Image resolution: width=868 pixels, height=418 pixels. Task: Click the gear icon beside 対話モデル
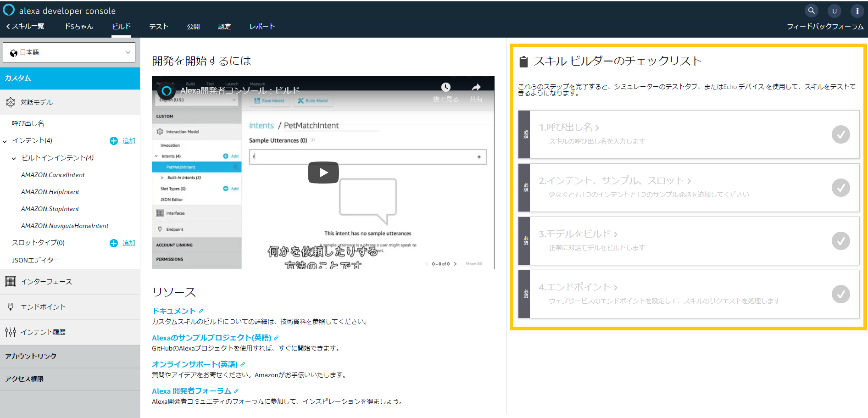pyautogui.click(x=11, y=102)
